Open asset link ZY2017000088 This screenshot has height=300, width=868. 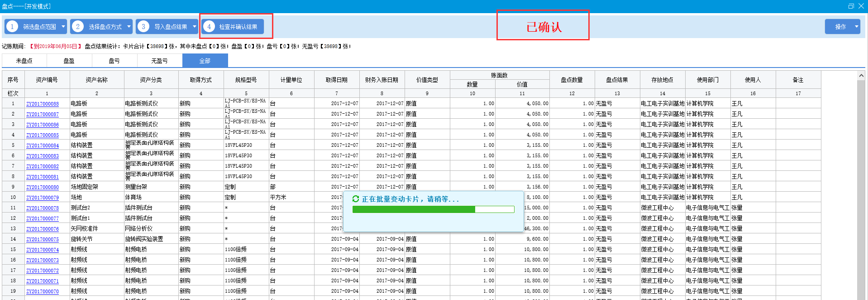tap(43, 104)
